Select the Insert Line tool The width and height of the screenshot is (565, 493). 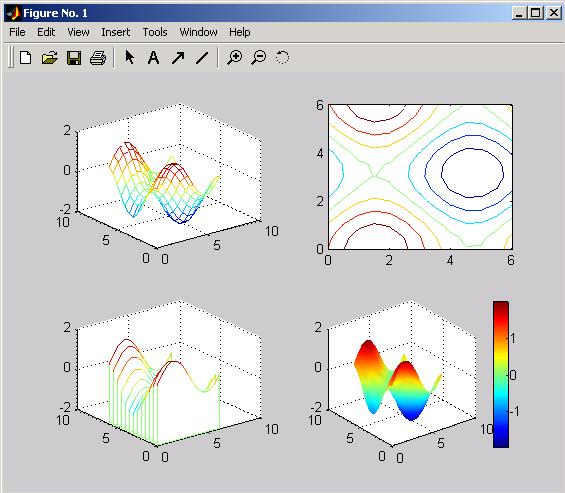click(x=202, y=58)
